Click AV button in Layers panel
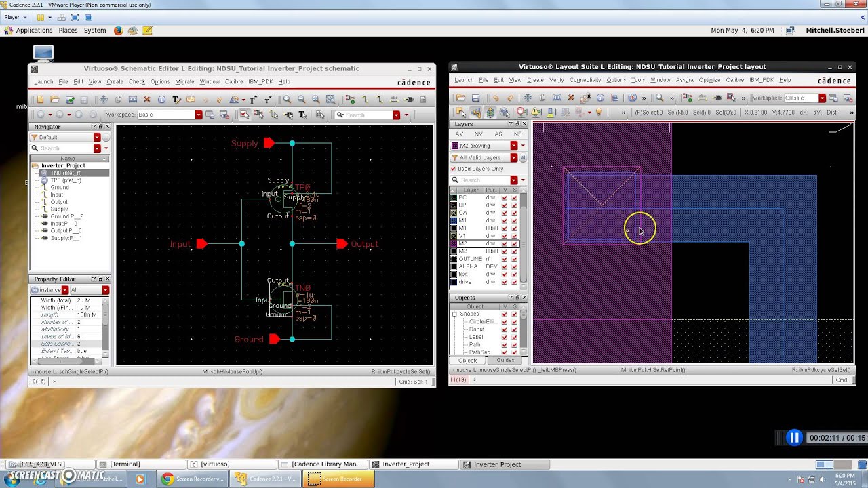Image resolution: width=868 pixels, height=488 pixels. click(459, 134)
